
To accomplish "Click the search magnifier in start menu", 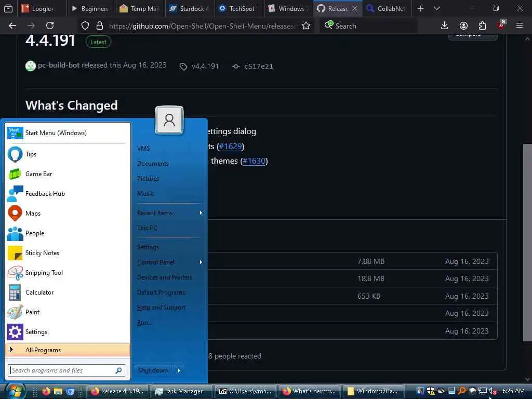I will pos(118,370).
